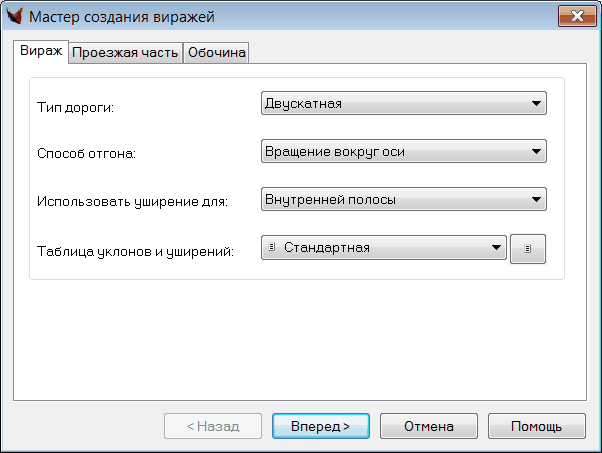Switch to the Вираж tab
The height and width of the screenshot is (453, 602).
point(41,51)
